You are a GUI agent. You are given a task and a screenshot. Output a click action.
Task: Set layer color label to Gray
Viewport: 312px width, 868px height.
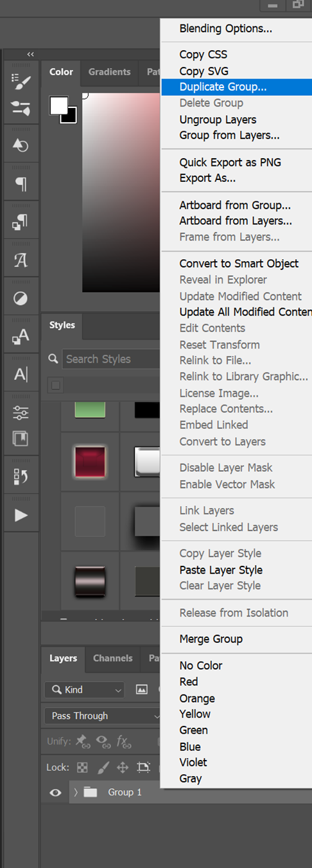point(191,779)
